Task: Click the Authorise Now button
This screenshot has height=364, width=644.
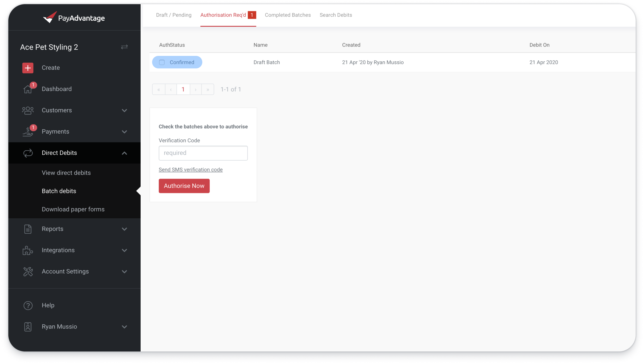Action: coord(184,186)
